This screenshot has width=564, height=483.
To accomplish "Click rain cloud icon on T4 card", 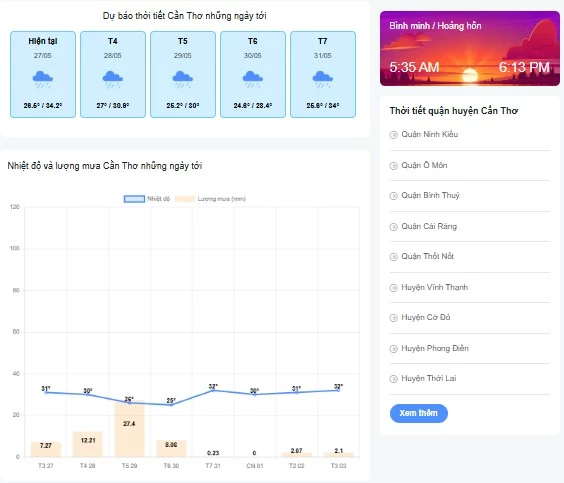I will tap(113, 79).
